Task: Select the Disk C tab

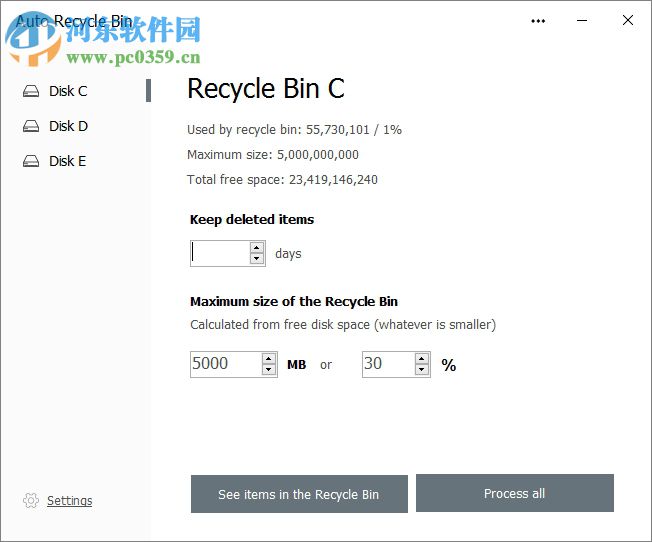Action: pyautogui.click(x=68, y=91)
